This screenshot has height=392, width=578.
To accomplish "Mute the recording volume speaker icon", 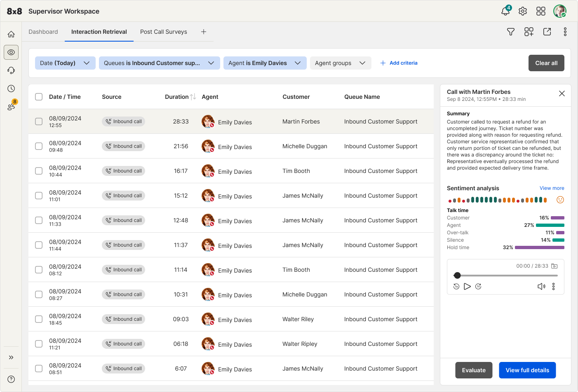I will coord(541,287).
